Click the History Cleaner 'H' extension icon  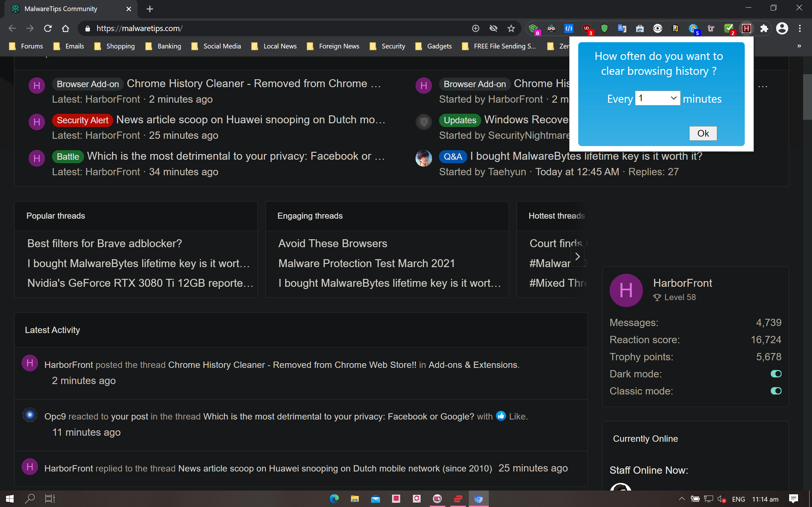746,29
